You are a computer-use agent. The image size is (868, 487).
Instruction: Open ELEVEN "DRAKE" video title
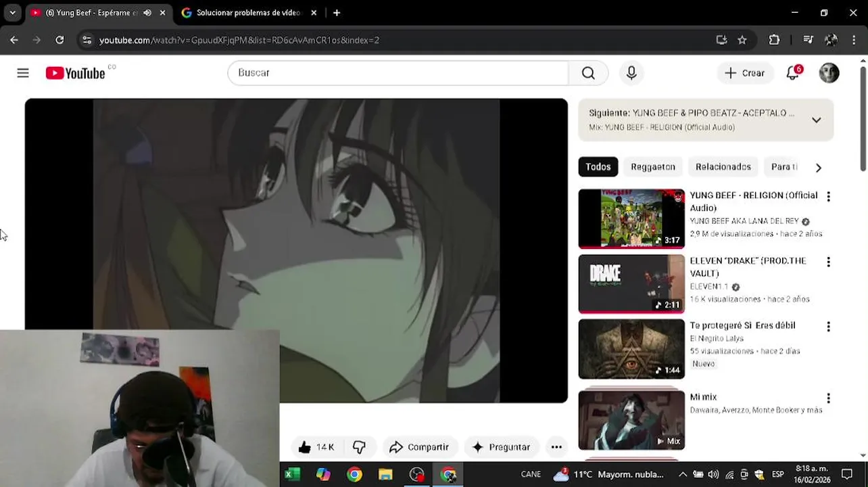point(748,267)
